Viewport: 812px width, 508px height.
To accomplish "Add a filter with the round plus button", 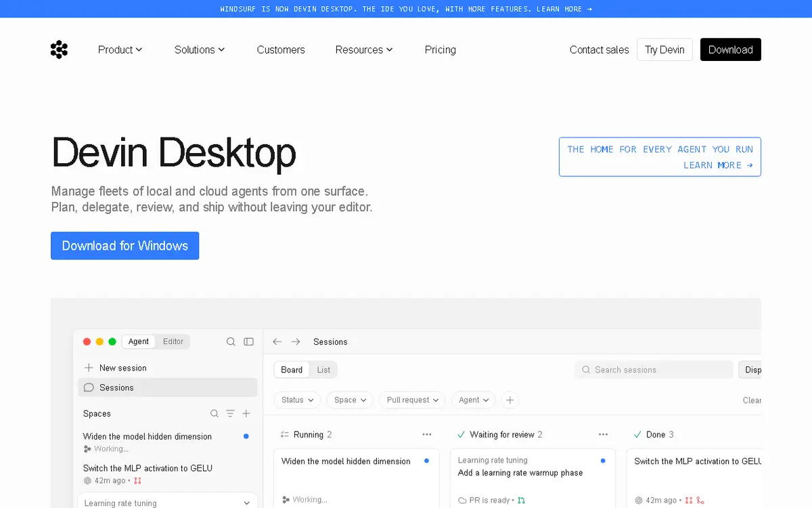I will 510,400.
